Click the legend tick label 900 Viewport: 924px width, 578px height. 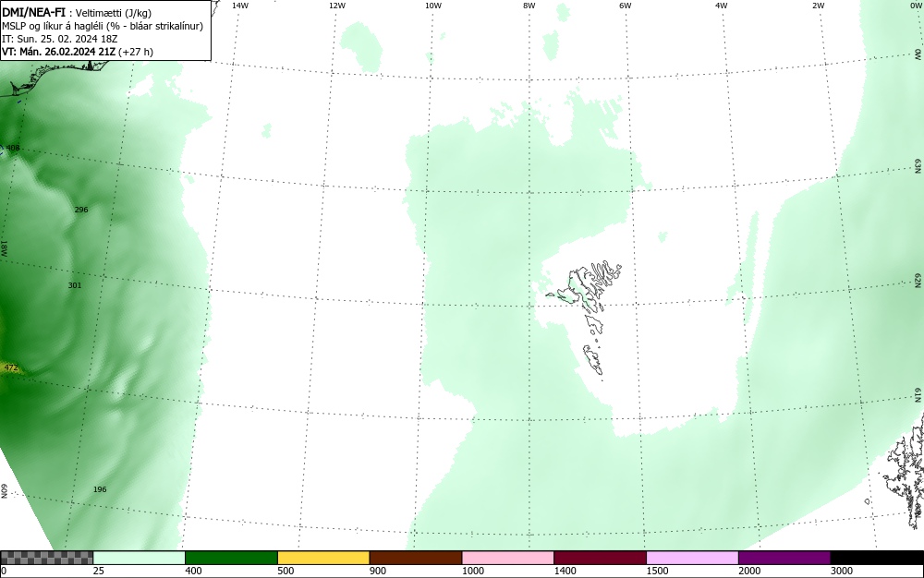pyautogui.click(x=378, y=571)
